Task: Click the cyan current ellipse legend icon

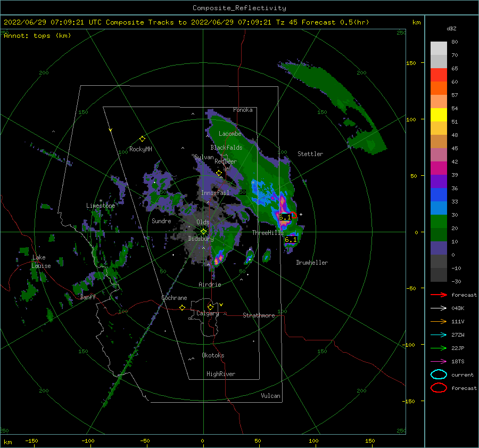Action: click(439, 374)
